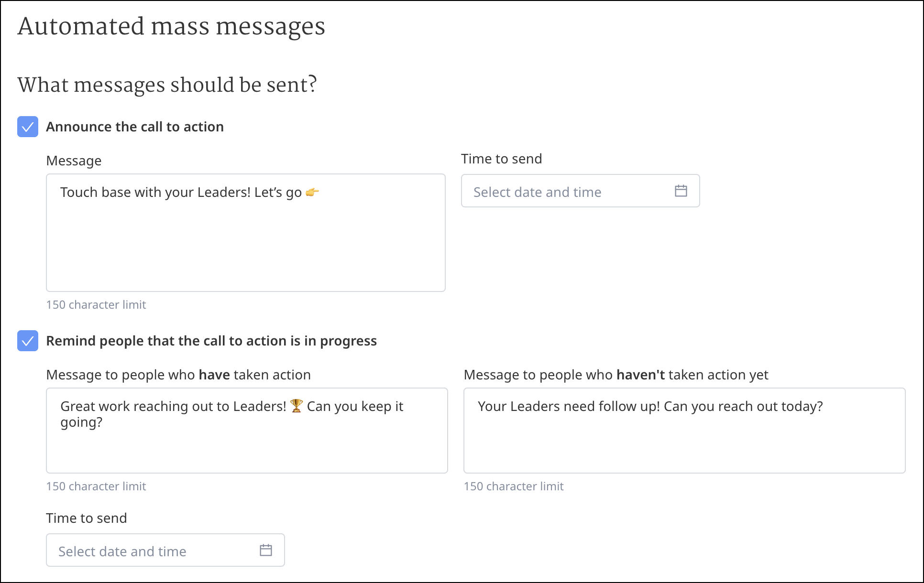Click the 'Announce the call to action' label text
Viewport: 924px width, 583px height.
[134, 127]
